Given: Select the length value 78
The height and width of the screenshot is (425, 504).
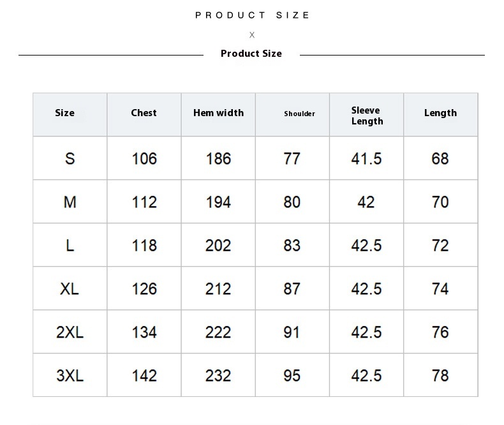Looking at the screenshot, I should [440, 376].
